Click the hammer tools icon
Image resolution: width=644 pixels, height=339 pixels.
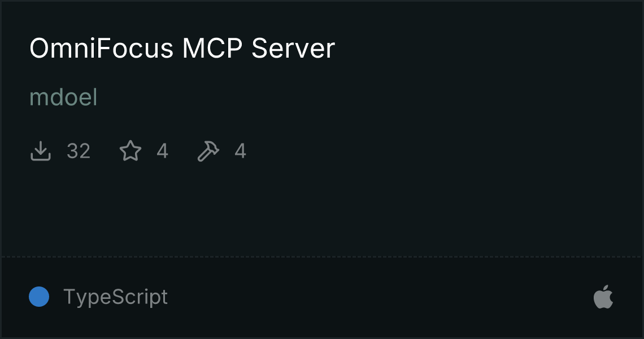(x=208, y=151)
